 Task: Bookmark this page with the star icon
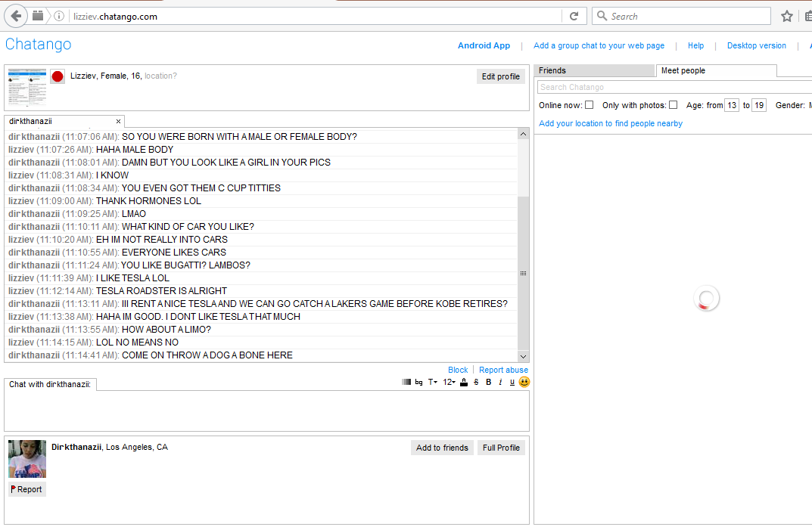pyautogui.click(x=787, y=16)
